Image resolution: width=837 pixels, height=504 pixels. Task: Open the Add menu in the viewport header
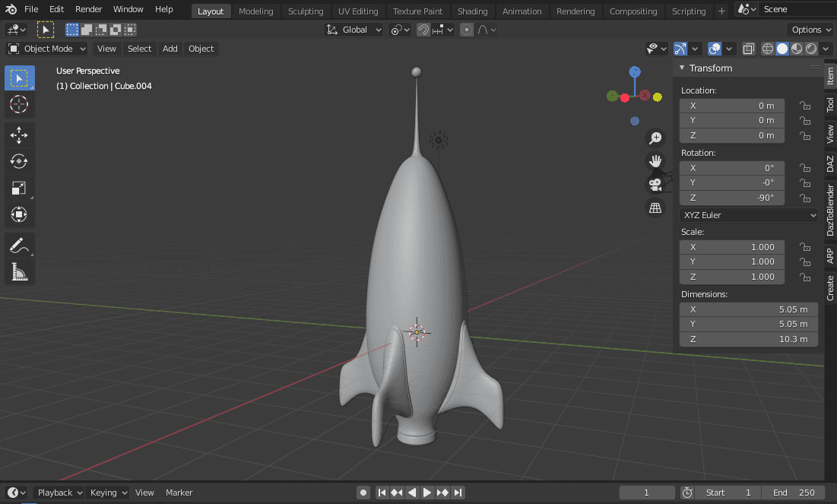(x=170, y=48)
